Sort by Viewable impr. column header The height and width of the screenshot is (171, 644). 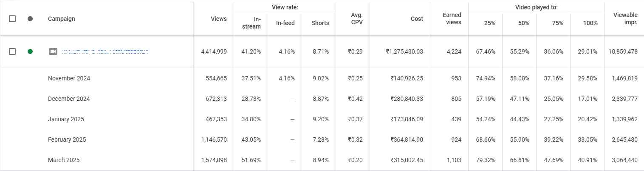(626, 19)
